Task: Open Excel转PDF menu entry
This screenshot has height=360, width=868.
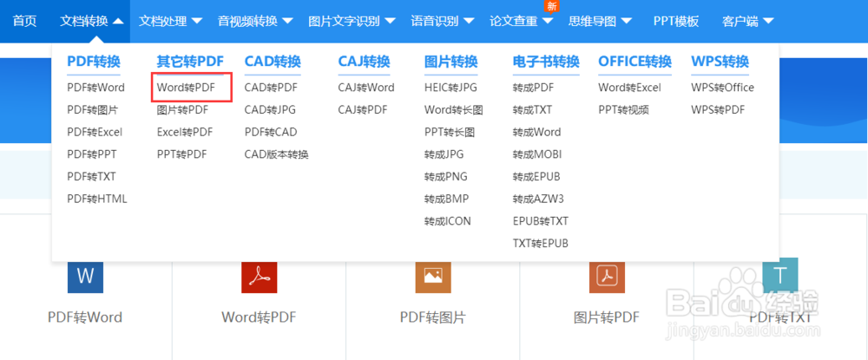Action: pos(185,132)
